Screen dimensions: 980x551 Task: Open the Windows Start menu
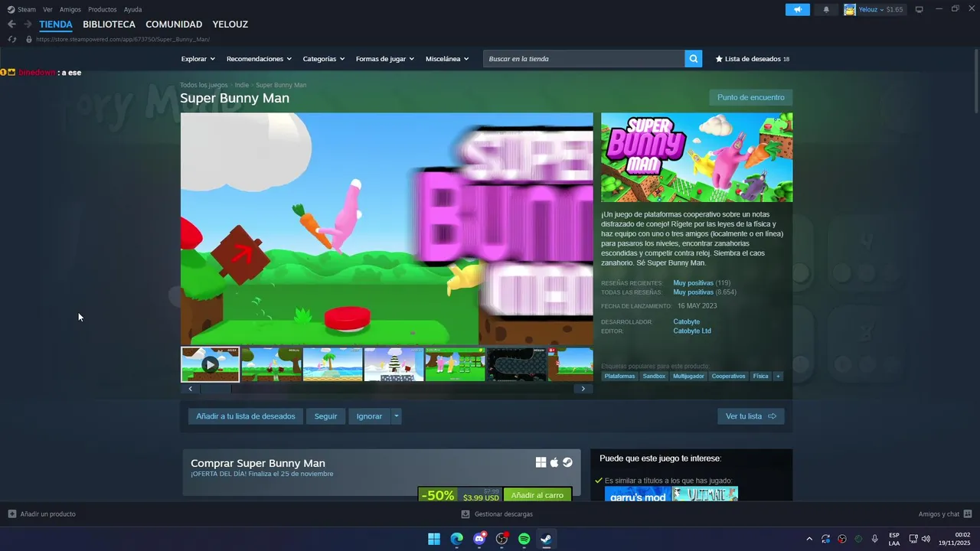(x=434, y=539)
